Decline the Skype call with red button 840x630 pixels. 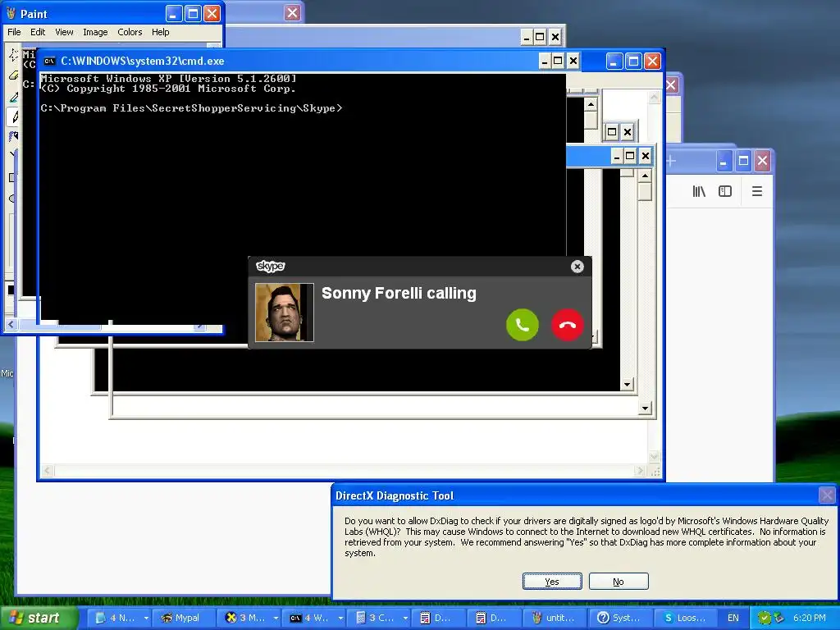pyautogui.click(x=568, y=325)
